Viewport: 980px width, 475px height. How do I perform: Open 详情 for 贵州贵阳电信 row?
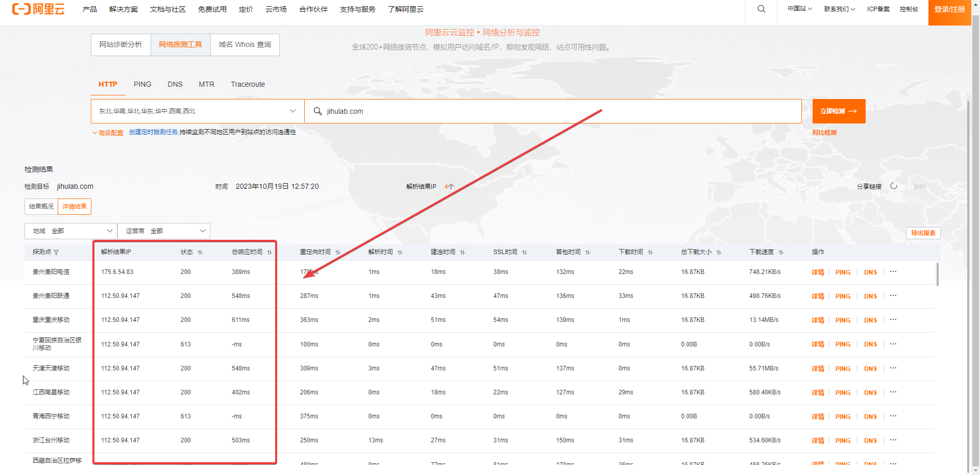(x=818, y=272)
